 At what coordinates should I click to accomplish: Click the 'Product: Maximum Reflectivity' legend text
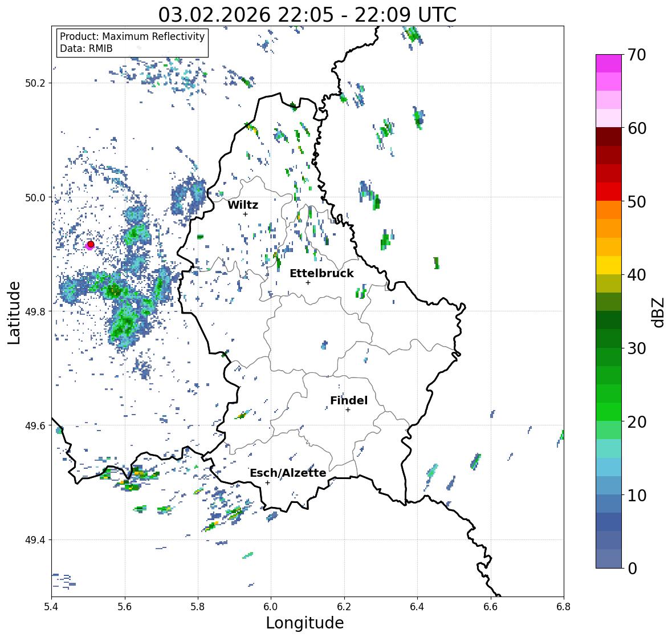[132, 36]
